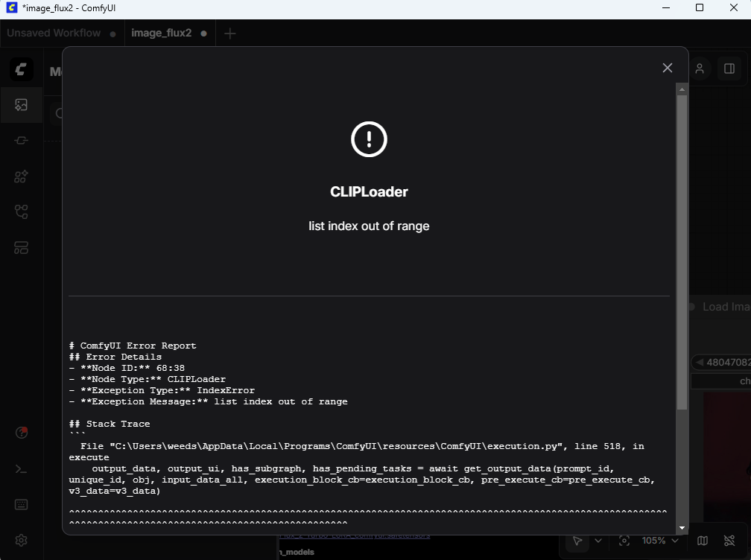The height and width of the screenshot is (560, 751).
Task: Toggle the right side panel icon
Action: pos(729,69)
